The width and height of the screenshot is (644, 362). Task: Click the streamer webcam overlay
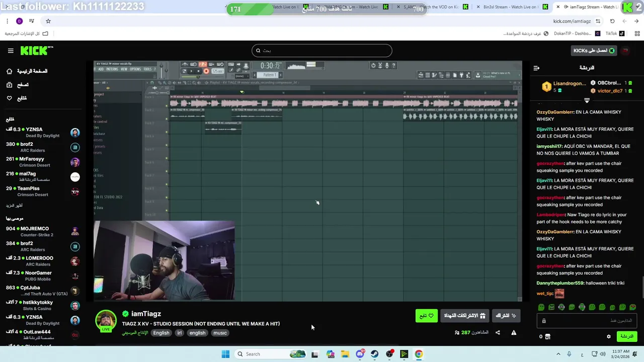click(x=164, y=260)
